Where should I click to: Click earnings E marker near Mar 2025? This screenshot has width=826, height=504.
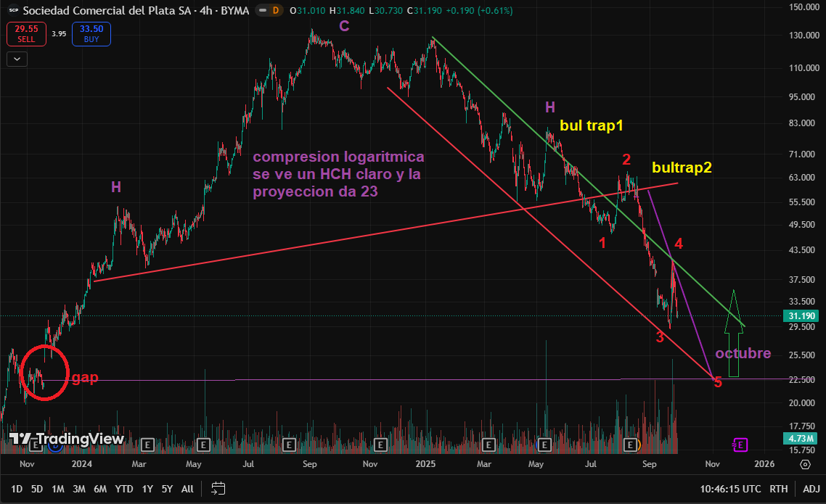point(488,445)
